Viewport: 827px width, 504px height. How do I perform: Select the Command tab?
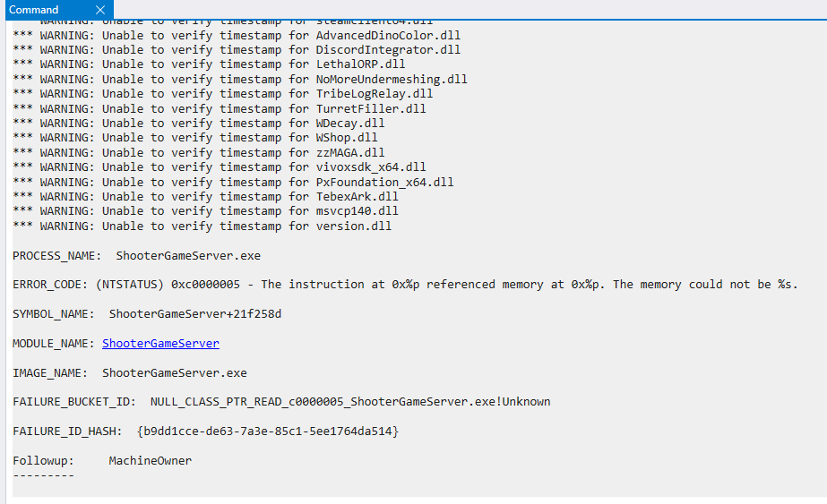[34, 10]
